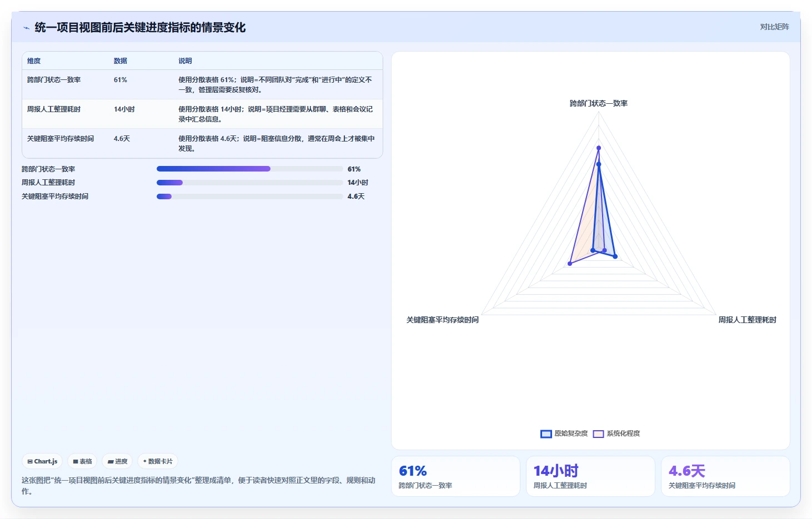The width and height of the screenshot is (812, 519).
Task: Select the 表格 tag chip
Action: pos(82,461)
